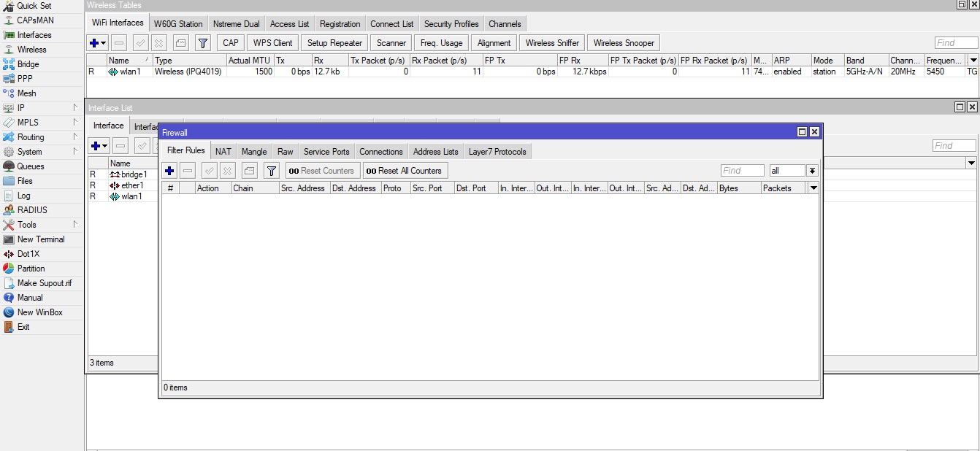Open column dropdown in Wireless Tables header
This screenshot has width=980, height=451.
click(x=972, y=61)
